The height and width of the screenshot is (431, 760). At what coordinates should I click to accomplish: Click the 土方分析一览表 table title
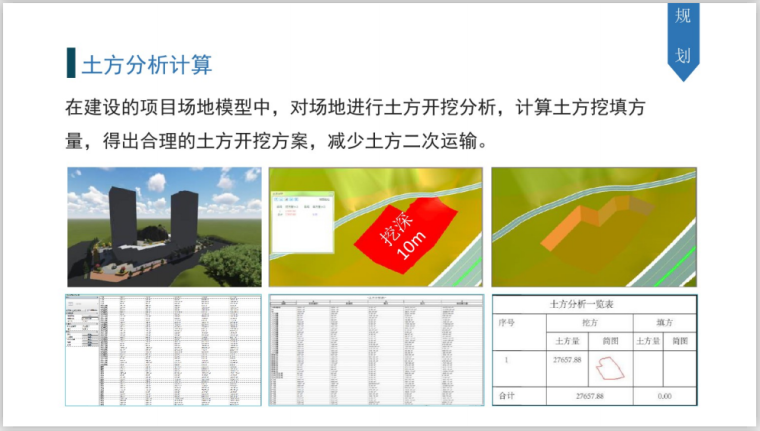coord(595,304)
